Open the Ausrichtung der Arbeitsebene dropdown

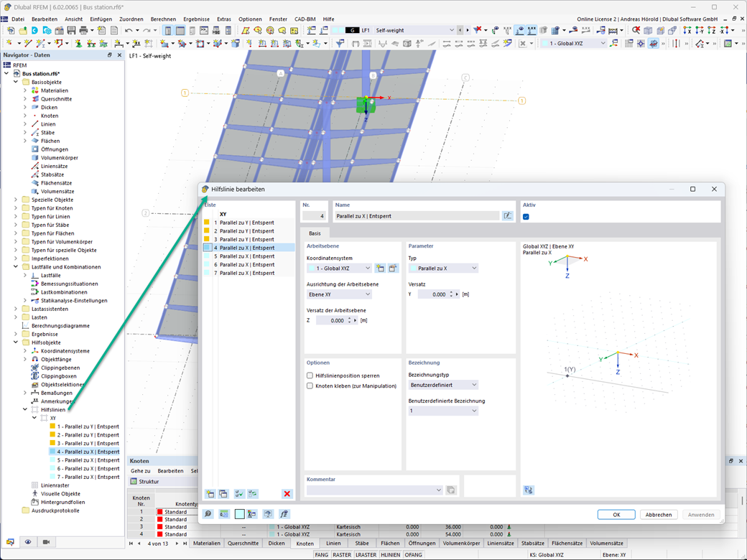(x=339, y=294)
